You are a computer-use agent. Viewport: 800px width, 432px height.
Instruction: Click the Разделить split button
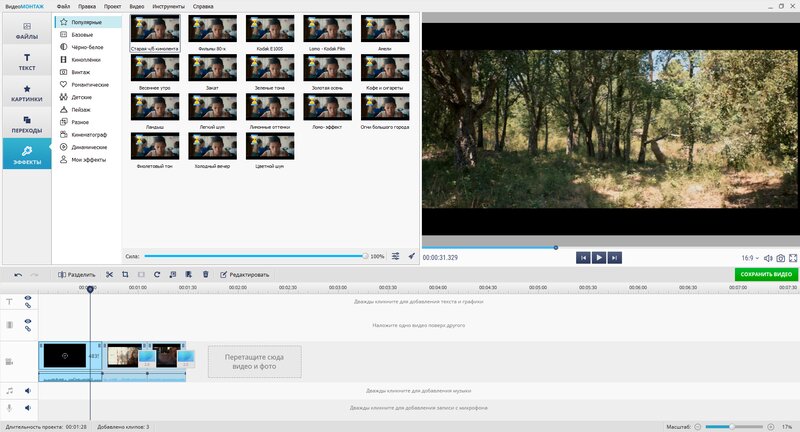(77, 274)
